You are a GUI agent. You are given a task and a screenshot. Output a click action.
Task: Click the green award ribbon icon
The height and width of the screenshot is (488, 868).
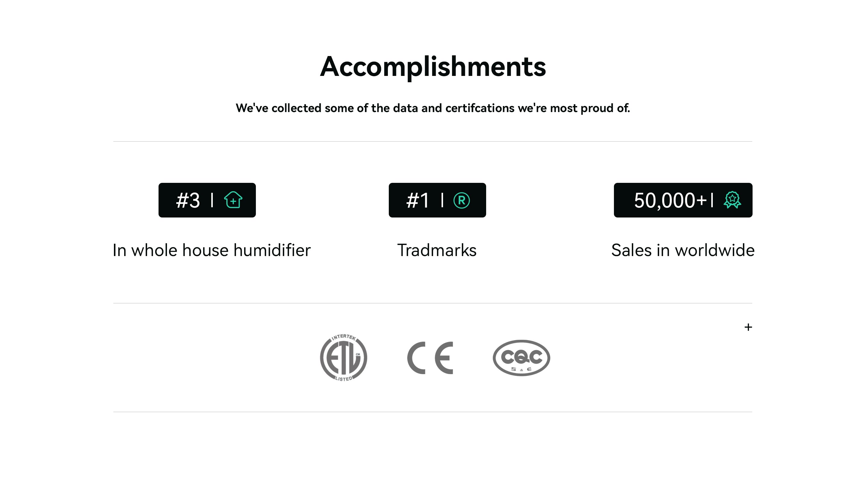point(732,200)
